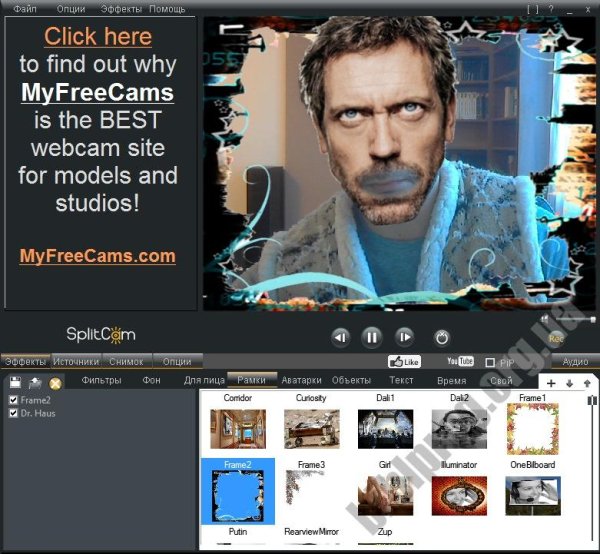Open the Опции menu in menu bar

click(71, 8)
